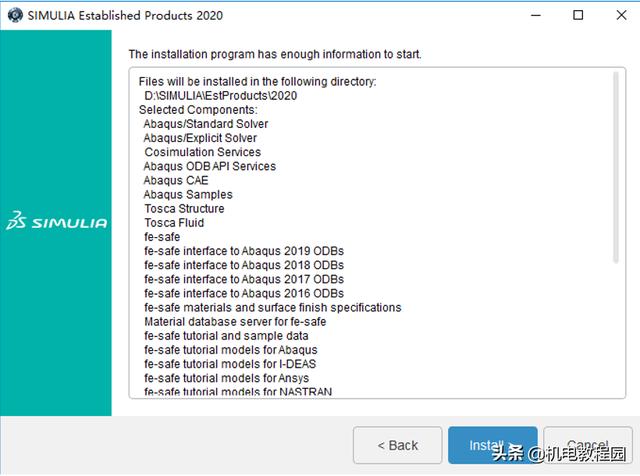Click 'Tosca Fluid' entry
Screen dimensions: 640x476
(174, 222)
